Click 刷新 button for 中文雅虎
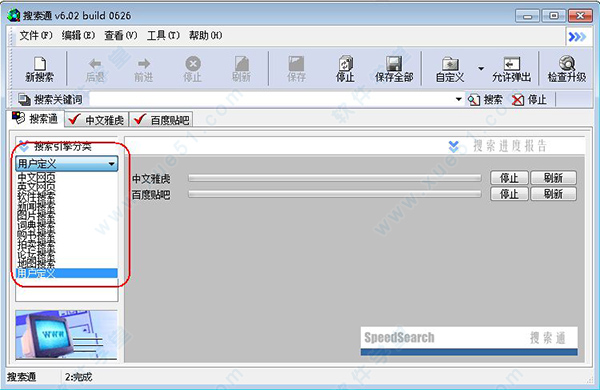The image size is (600, 390). [x=553, y=178]
